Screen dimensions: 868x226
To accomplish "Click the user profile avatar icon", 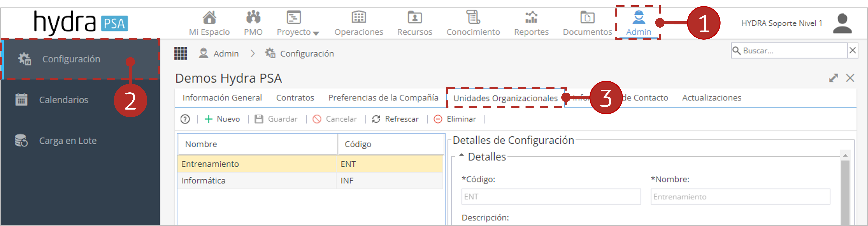I will (x=842, y=23).
